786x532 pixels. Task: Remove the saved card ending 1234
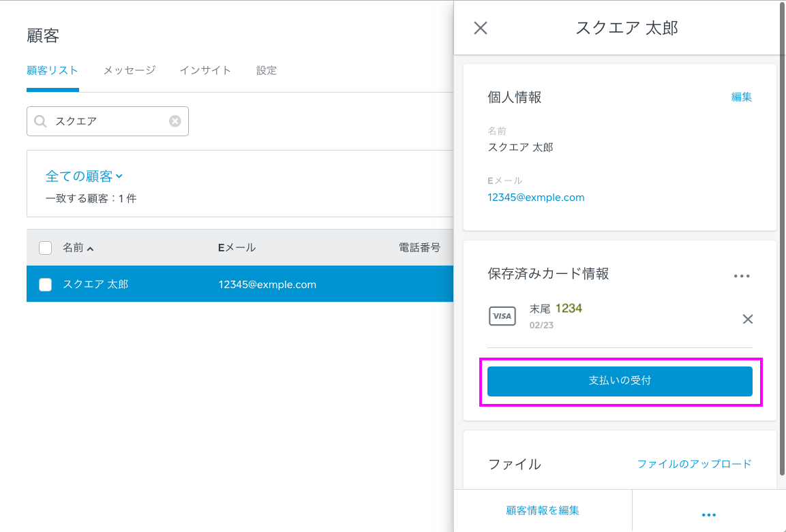[748, 319]
